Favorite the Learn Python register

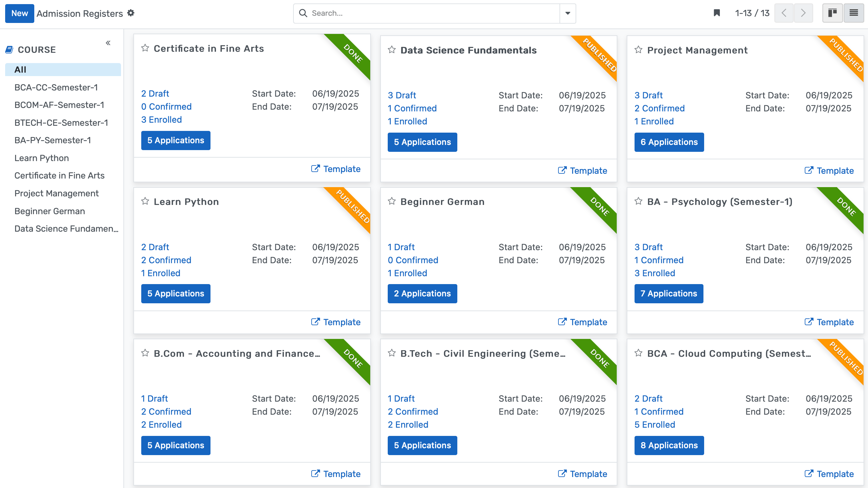pyautogui.click(x=145, y=201)
